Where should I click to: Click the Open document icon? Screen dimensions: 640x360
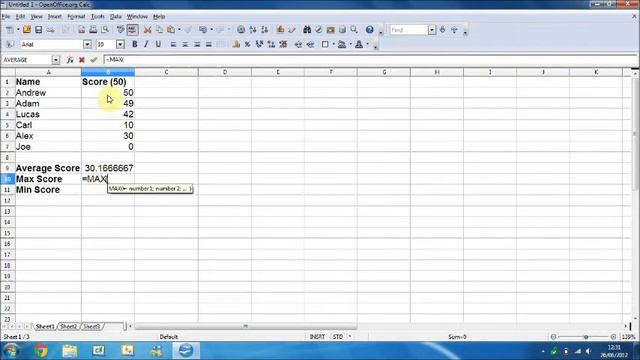27,30
